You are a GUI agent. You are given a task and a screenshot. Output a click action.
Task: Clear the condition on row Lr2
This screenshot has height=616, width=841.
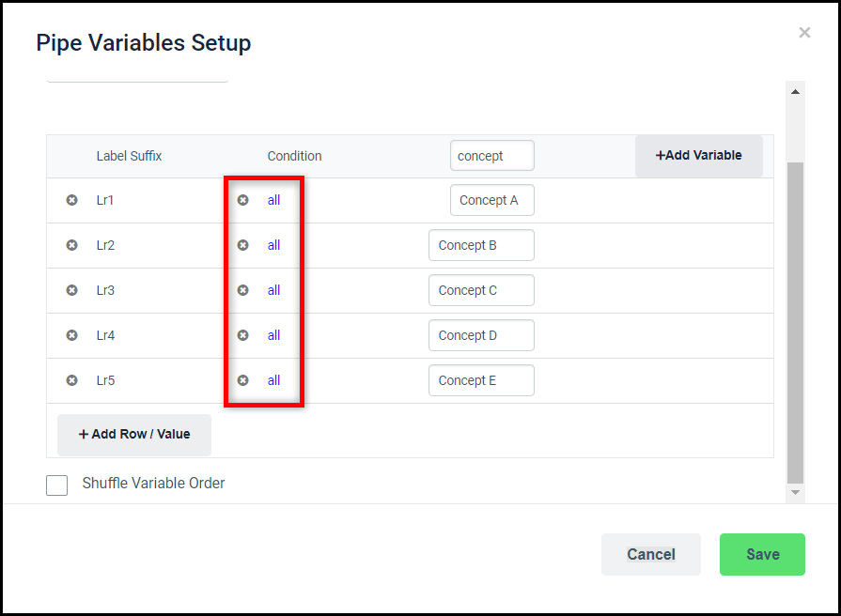(x=243, y=245)
